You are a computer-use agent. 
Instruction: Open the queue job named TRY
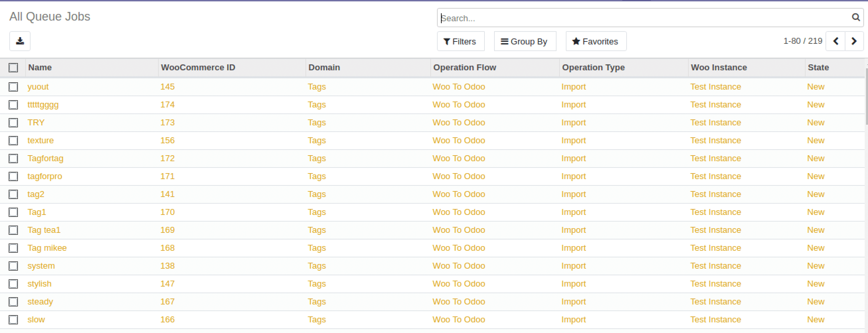coord(36,123)
